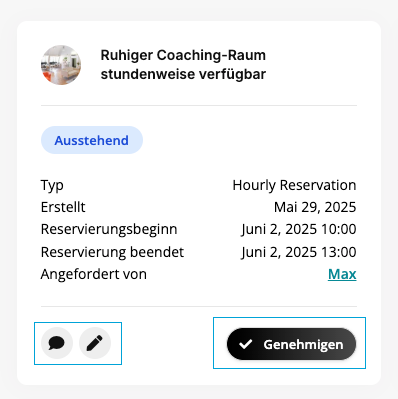This screenshot has width=398, height=399.
Task: Click the checkmark icon inside Genehmigen
Action: (245, 344)
